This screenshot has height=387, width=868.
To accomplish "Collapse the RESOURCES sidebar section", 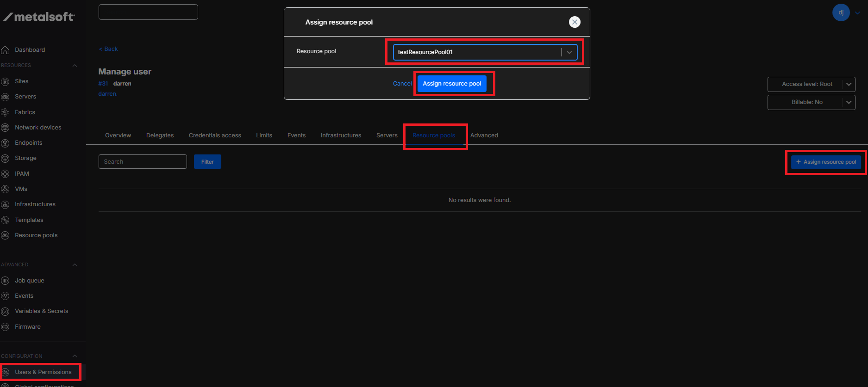I will pyautogui.click(x=75, y=66).
